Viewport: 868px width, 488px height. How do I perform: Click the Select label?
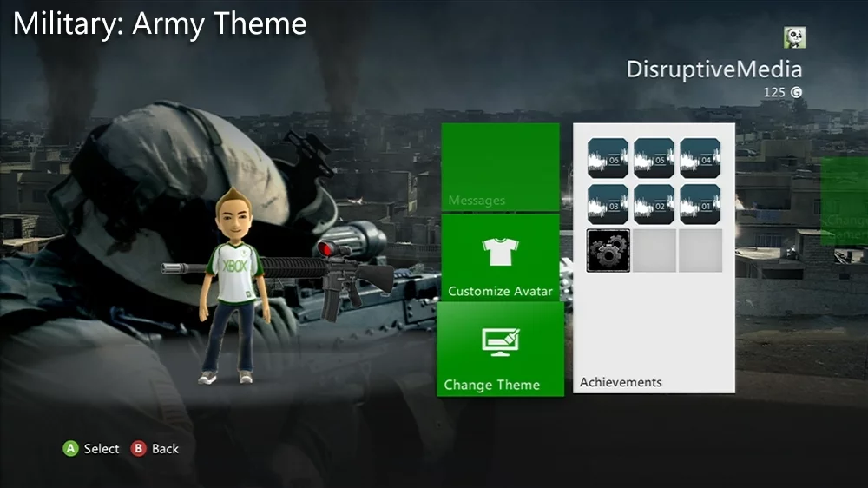tap(102, 449)
